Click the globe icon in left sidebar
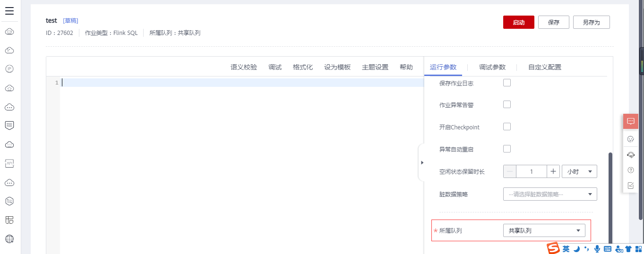Image resolution: width=644 pixels, height=254 pixels. 9,238
